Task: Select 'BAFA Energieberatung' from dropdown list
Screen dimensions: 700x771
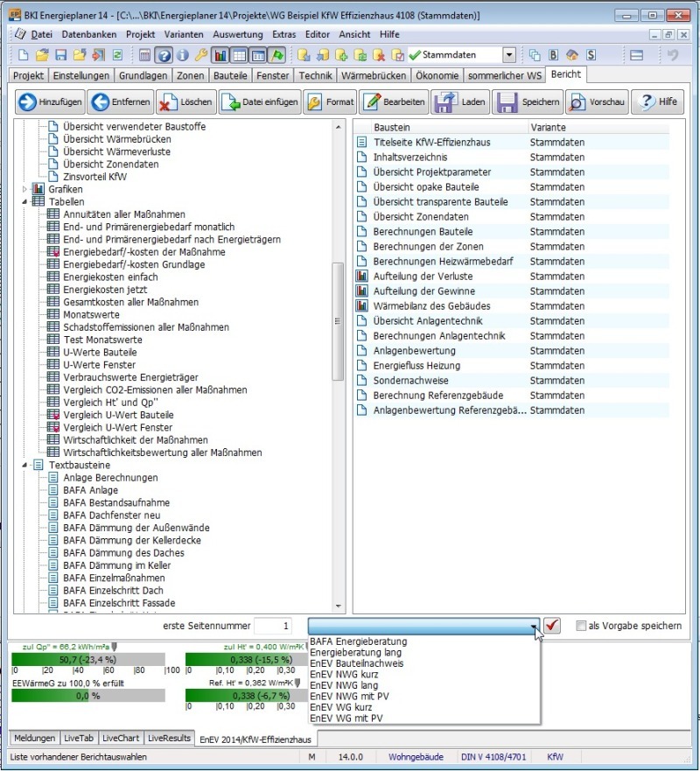Action: pyautogui.click(x=359, y=641)
